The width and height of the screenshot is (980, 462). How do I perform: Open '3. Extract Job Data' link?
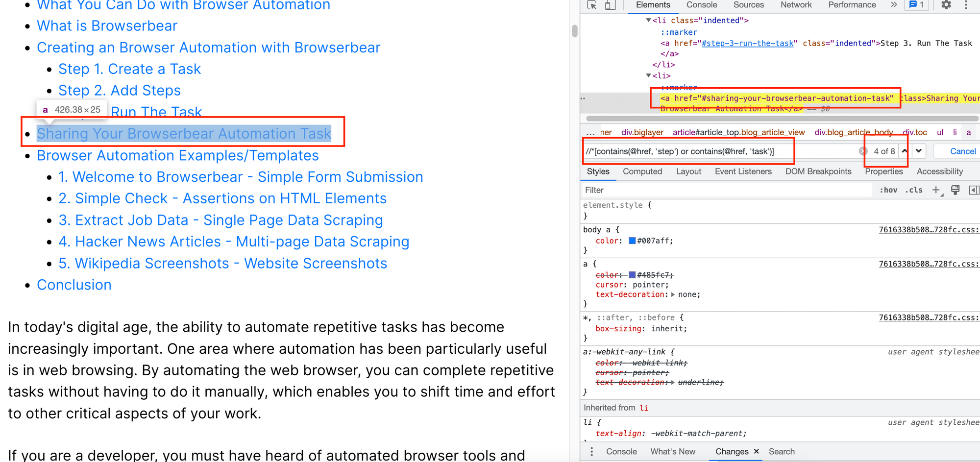[220, 220]
